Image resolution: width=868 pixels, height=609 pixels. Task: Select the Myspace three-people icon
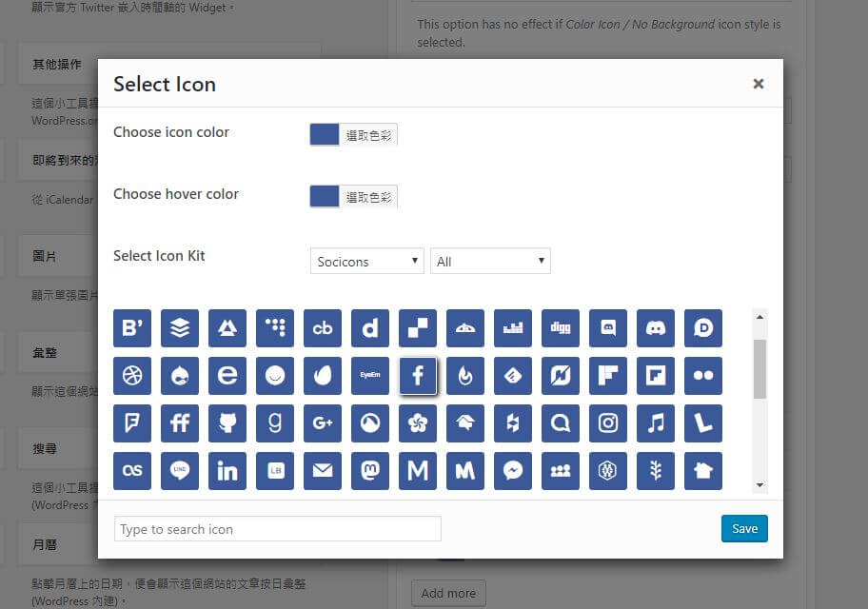pyautogui.click(x=561, y=471)
